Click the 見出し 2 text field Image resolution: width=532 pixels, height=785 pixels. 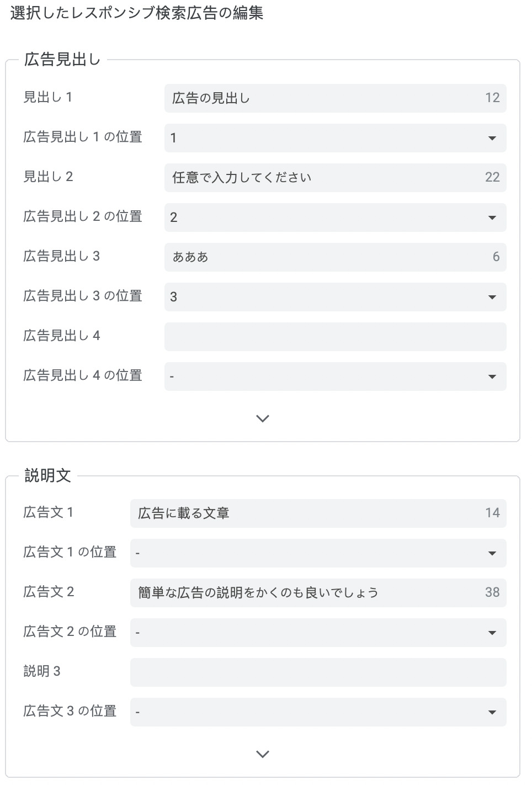click(x=326, y=178)
